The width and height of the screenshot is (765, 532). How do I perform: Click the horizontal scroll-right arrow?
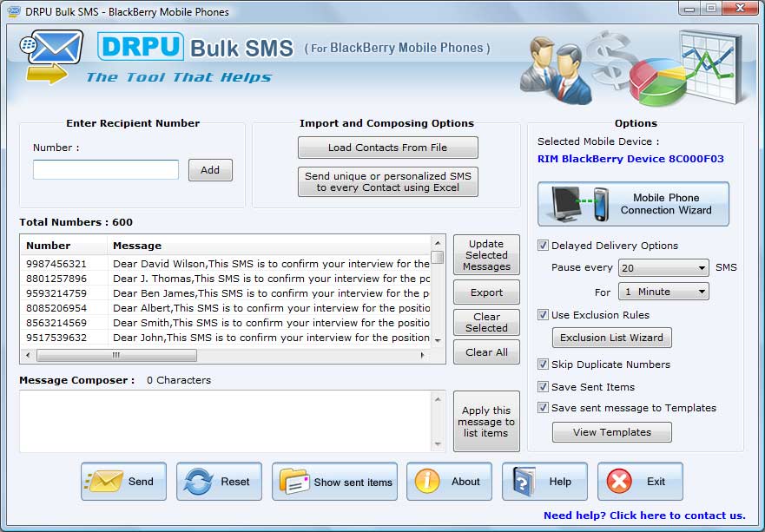423,355
